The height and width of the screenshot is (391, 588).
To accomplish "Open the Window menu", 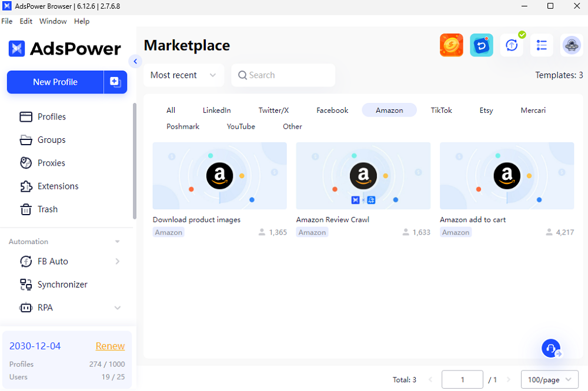I will click(x=53, y=21).
